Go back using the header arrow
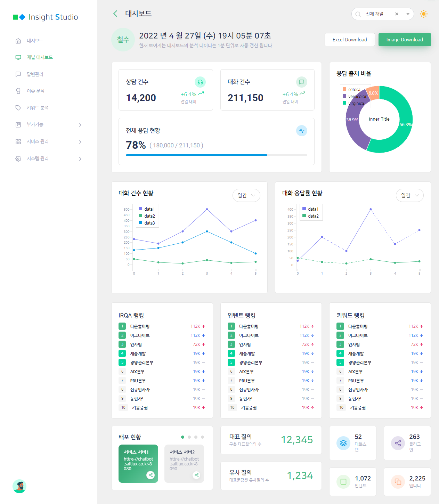 [x=115, y=14]
